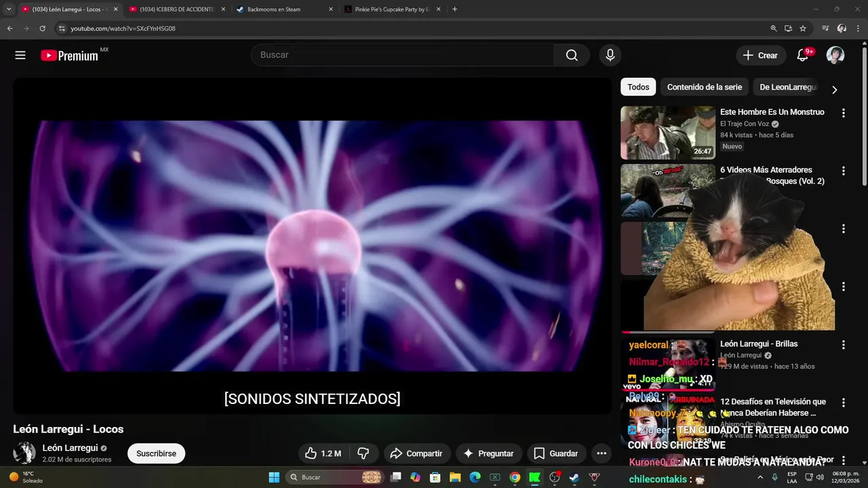Open options for Este Hombre Es Un Monstruo
This screenshot has height=488, width=868.
tap(844, 113)
